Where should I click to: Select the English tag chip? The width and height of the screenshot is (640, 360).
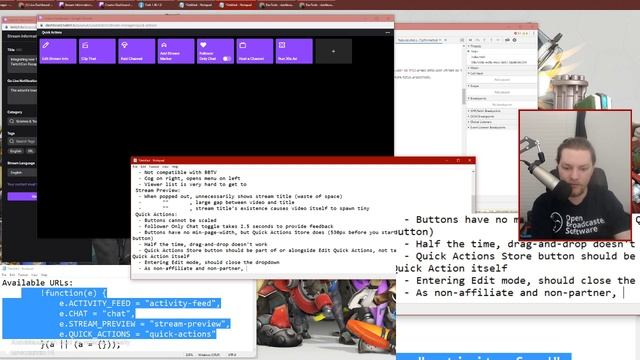[16, 151]
